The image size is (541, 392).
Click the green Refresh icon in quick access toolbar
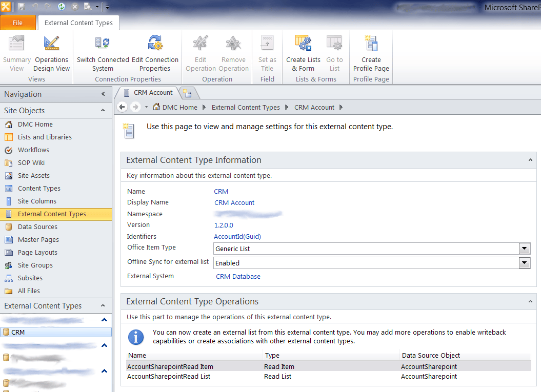point(62,7)
